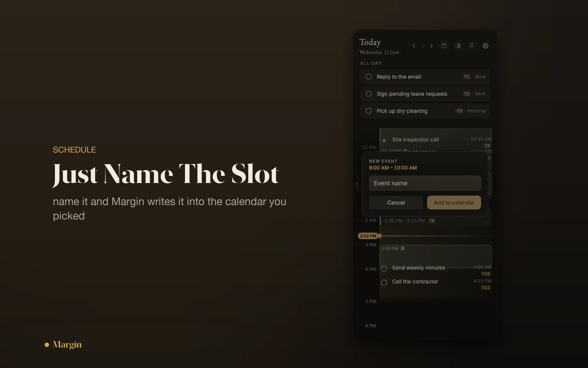Open the calendar picker icon
The width and height of the screenshot is (588, 368).
click(444, 46)
